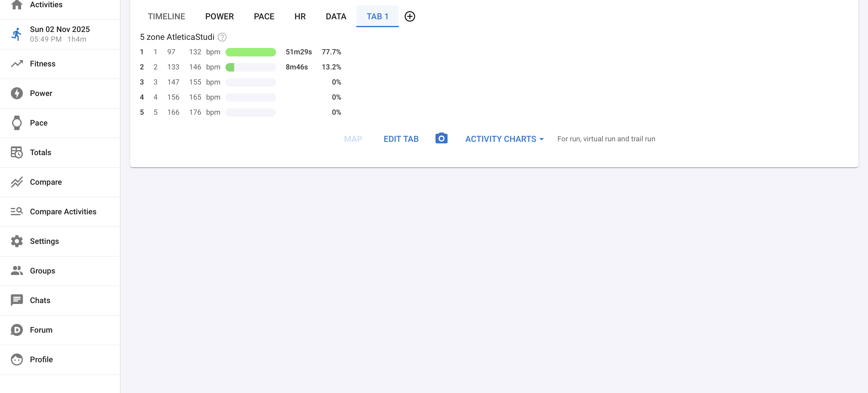The width and height of the screenshot is (868, 393).
Task: Click the Pace watch icon
Action: tap(17, 123)
